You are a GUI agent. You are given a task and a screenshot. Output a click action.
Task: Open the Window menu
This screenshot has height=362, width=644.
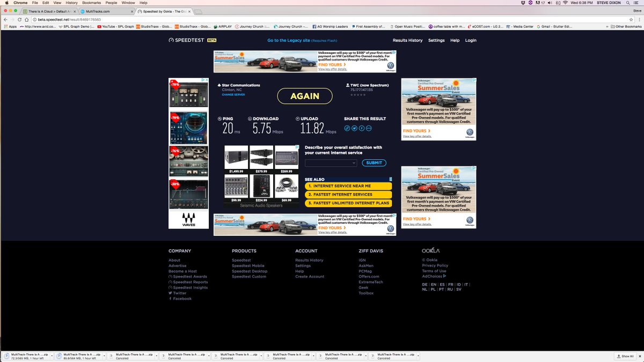point(128,3)
